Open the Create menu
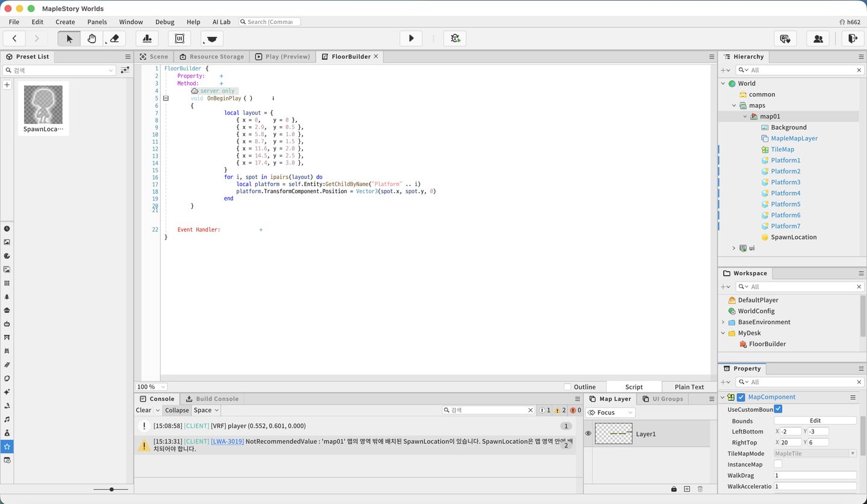The width and height of the screenshot is (867, 504). click(x=65, y=22)
